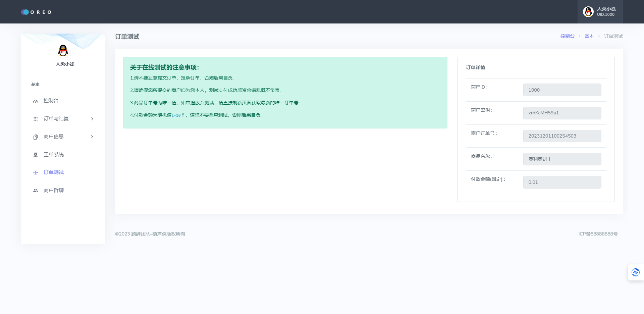Click the 商品名称 input field
The width and height of the screenshot is (644, 314).
click(x=562, y=159)
